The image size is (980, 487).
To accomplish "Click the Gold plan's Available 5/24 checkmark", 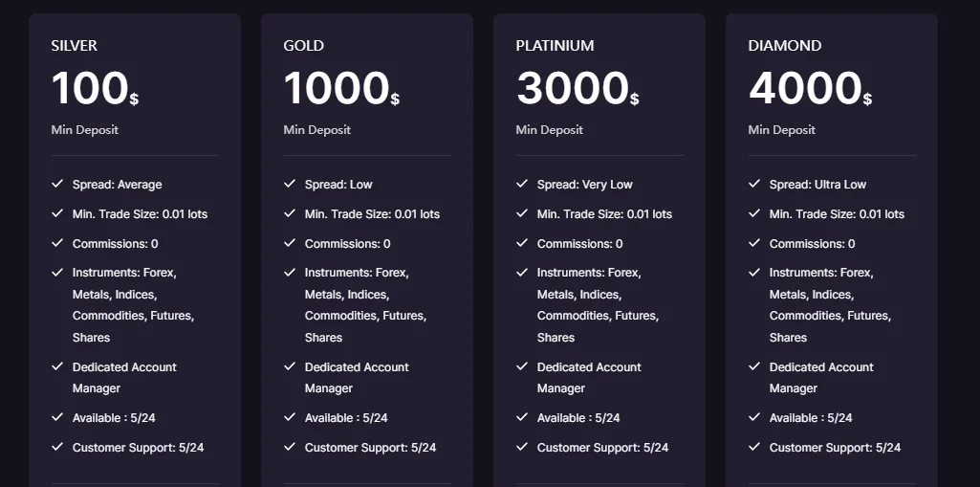I will pyautogui.click(x=290, y=417).
